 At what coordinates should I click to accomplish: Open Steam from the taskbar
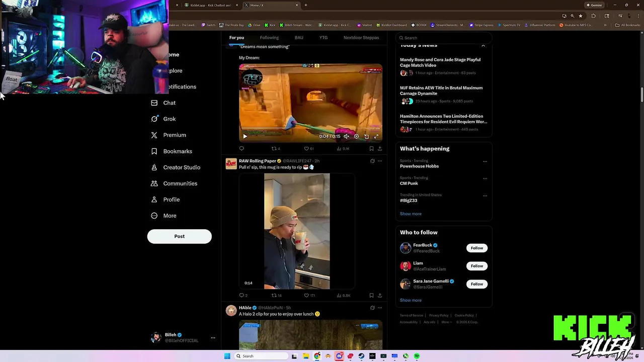click(x=361, y=356)
